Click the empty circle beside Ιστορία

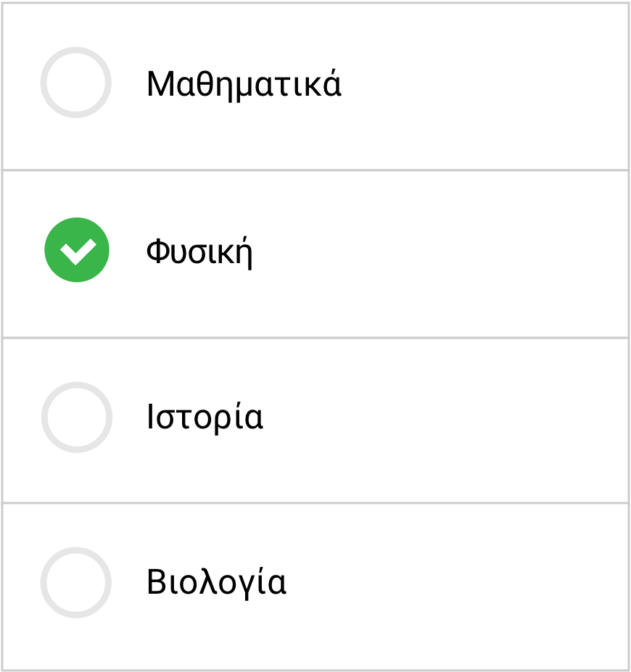tap(76, 418)
